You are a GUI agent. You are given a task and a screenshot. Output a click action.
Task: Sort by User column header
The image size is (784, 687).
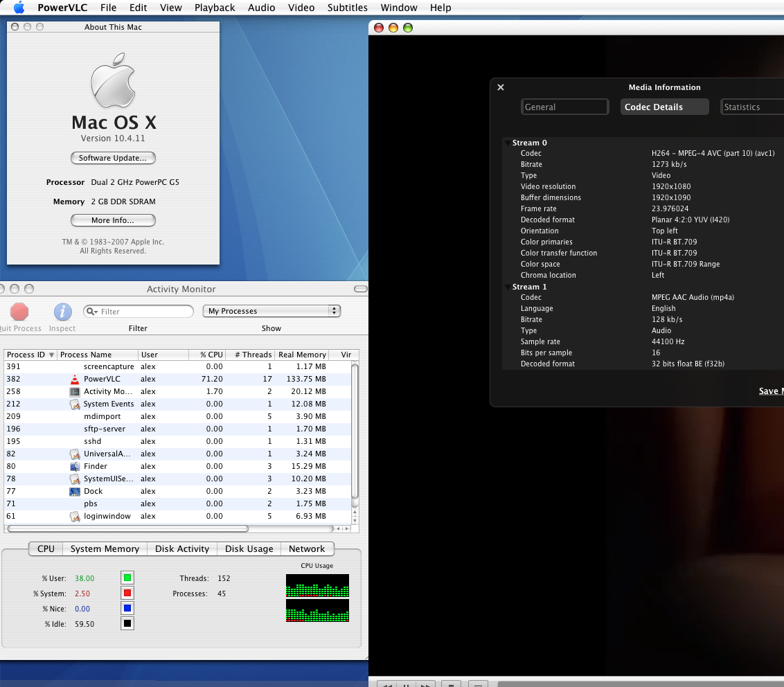(163, 355)
